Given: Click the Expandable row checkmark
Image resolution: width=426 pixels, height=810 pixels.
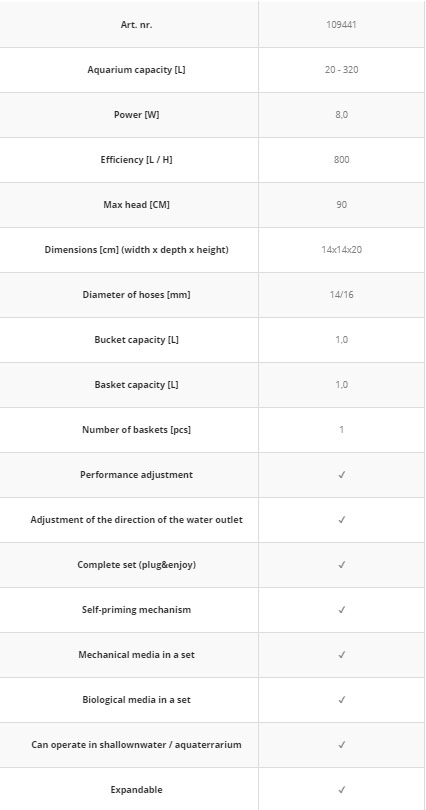Looking at the screenshot, I should coord(341,789).
